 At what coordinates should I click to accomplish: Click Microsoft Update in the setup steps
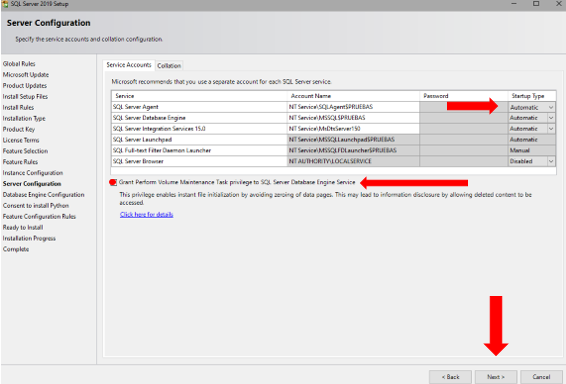click(x=26, y=75)
